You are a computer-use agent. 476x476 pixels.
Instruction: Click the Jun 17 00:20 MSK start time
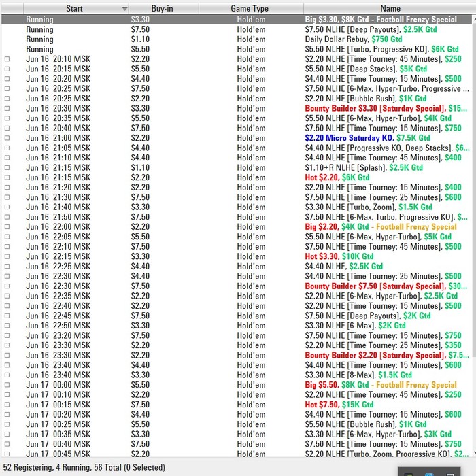[58, 414]
